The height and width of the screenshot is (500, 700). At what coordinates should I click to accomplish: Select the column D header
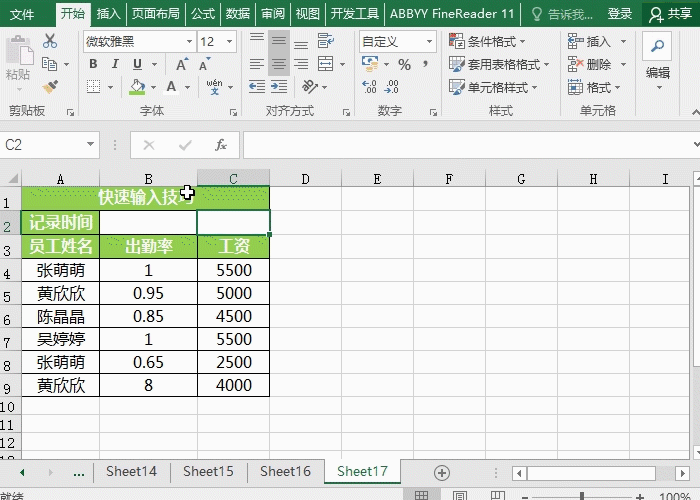click(x=305, y=179)
